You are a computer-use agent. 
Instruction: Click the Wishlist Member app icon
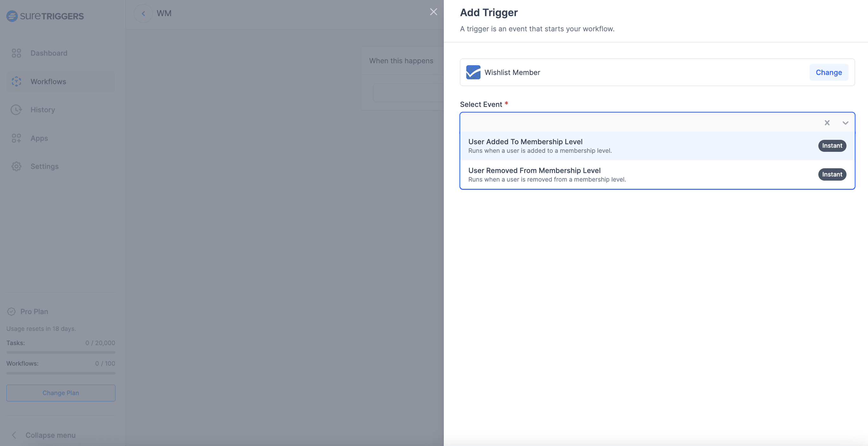(x=473, y=72)
